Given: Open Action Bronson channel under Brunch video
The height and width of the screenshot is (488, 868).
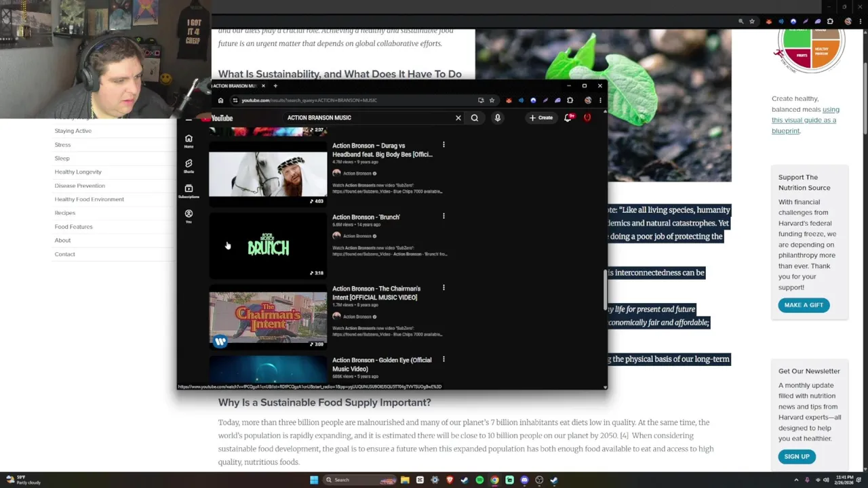Looking at the screenshot, I should pyautogui.click(x=357, y=236).
